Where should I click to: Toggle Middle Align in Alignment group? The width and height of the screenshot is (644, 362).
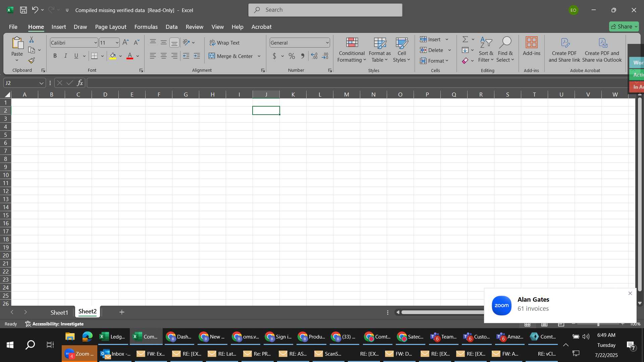tap(164, 42)
